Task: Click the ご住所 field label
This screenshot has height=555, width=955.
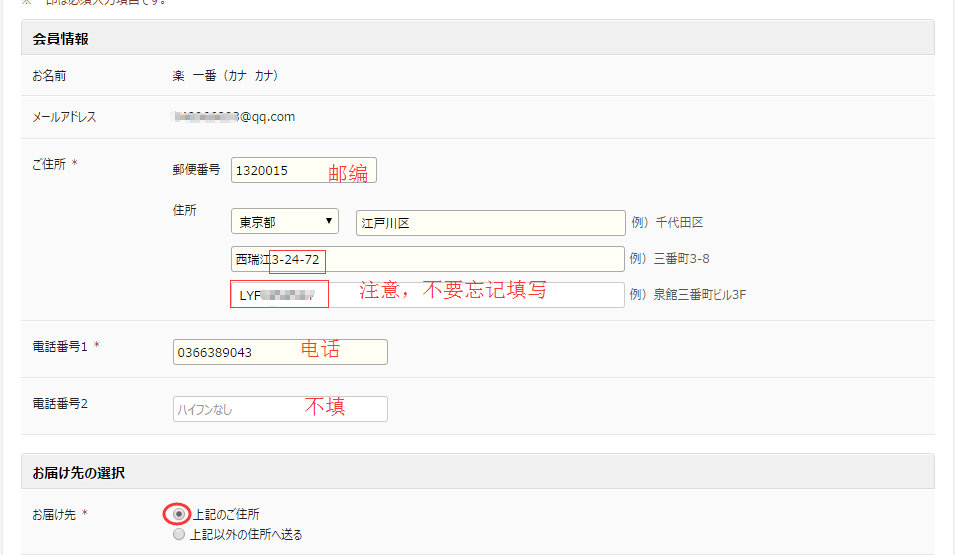Action: [x=49, y=165]
